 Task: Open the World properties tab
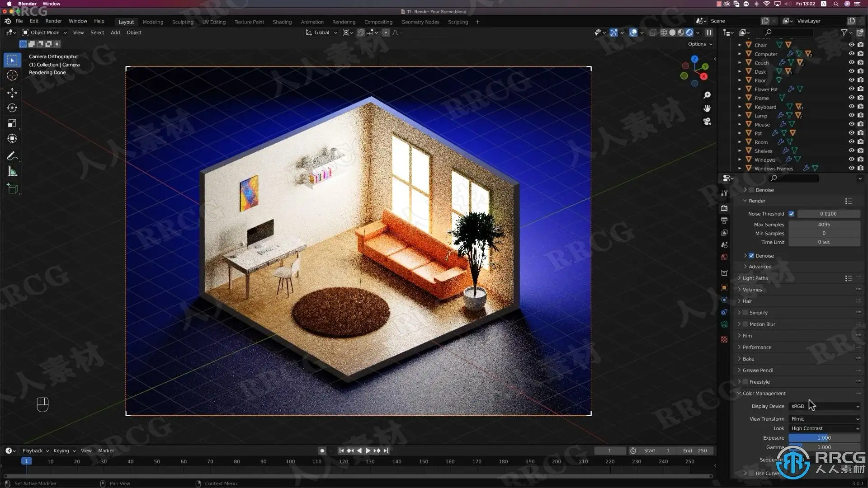(x=724, y=257)
